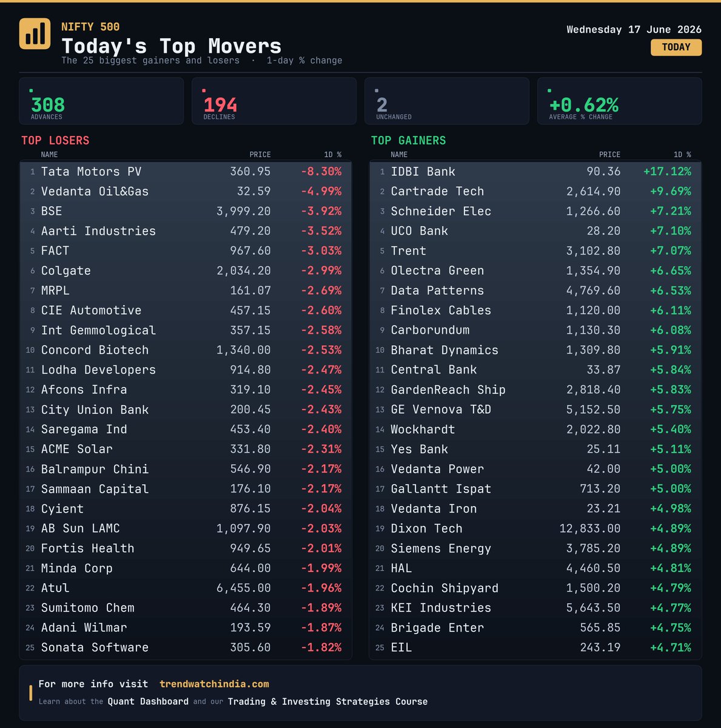Click Finolex Cables name
Viewport: 721px width, 728px height.
(x=441, y=311)
